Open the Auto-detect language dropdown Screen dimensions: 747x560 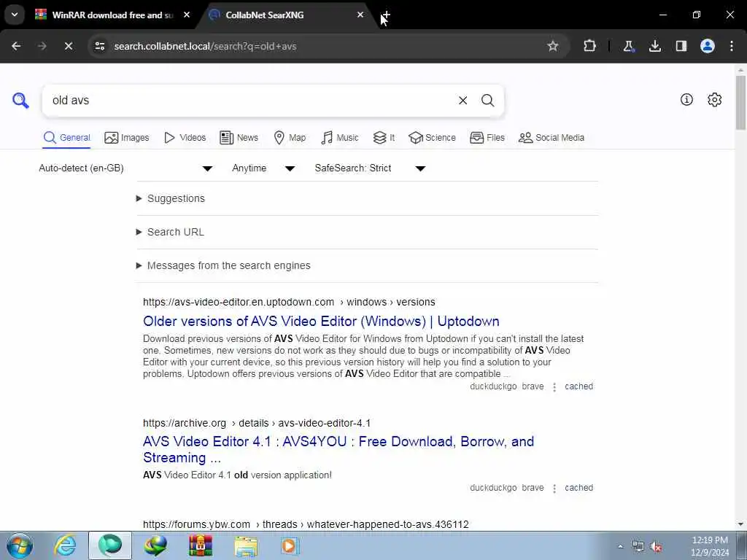click(125, 168)
